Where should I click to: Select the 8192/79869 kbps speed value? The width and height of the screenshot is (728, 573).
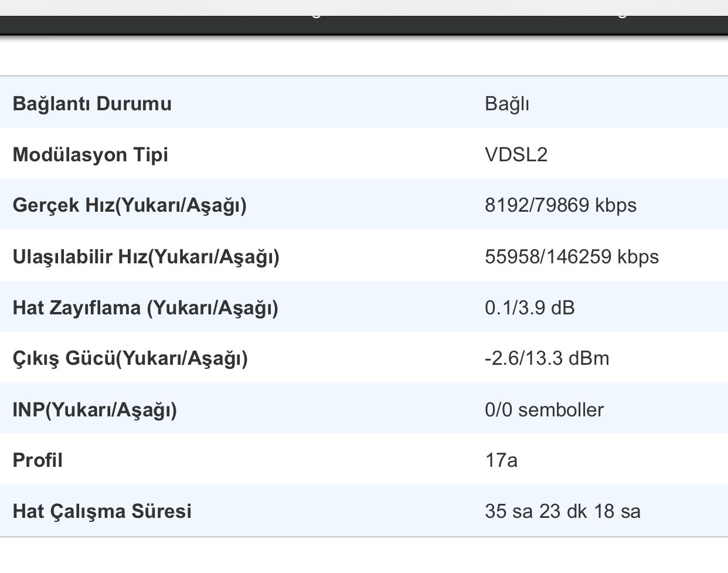tap(560, 205)
